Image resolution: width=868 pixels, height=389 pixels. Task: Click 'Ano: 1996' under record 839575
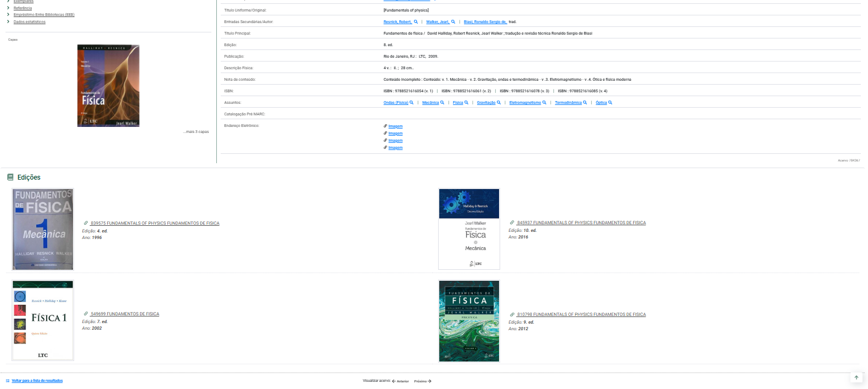coord(92,237)
